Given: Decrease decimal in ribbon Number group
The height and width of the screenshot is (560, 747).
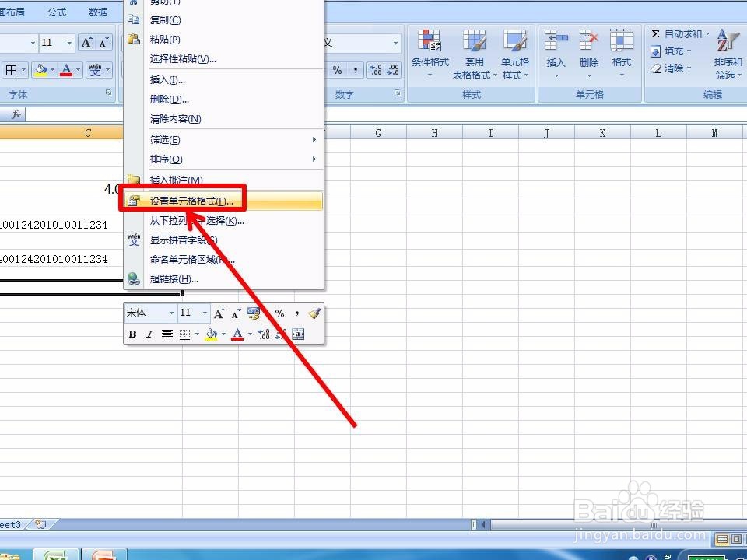Looking at the screenshot, I should [393, 71].
